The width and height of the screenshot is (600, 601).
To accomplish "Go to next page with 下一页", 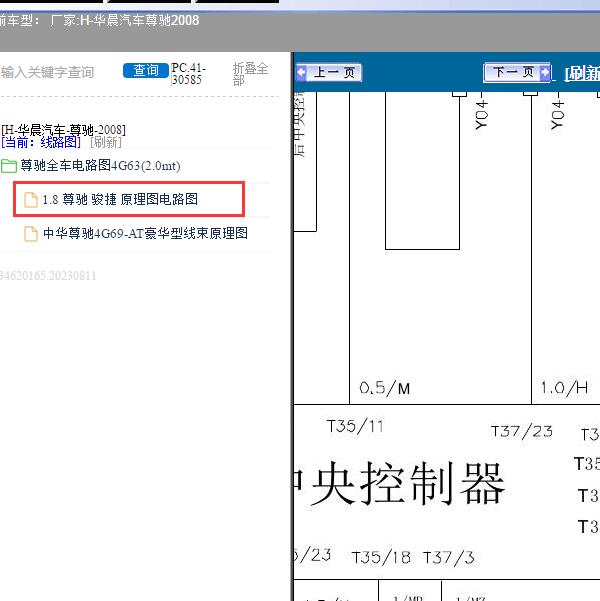I will pos(517,72).
